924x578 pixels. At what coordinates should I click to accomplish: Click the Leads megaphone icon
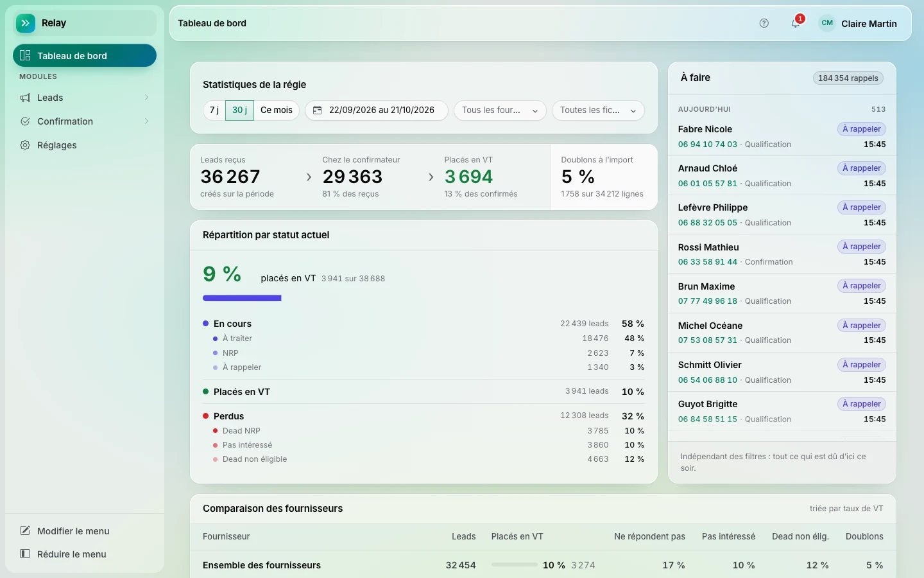[x=25, y=98]
